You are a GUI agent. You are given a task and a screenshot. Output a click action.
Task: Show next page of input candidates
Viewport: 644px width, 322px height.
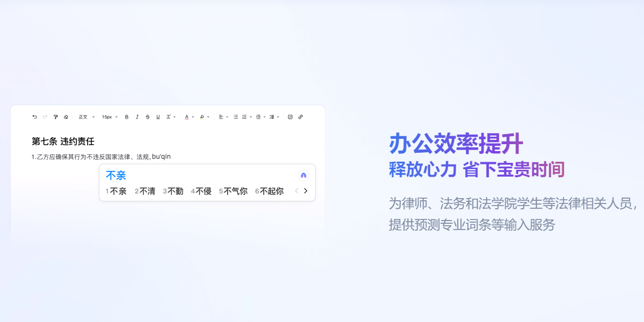point(306,191)
